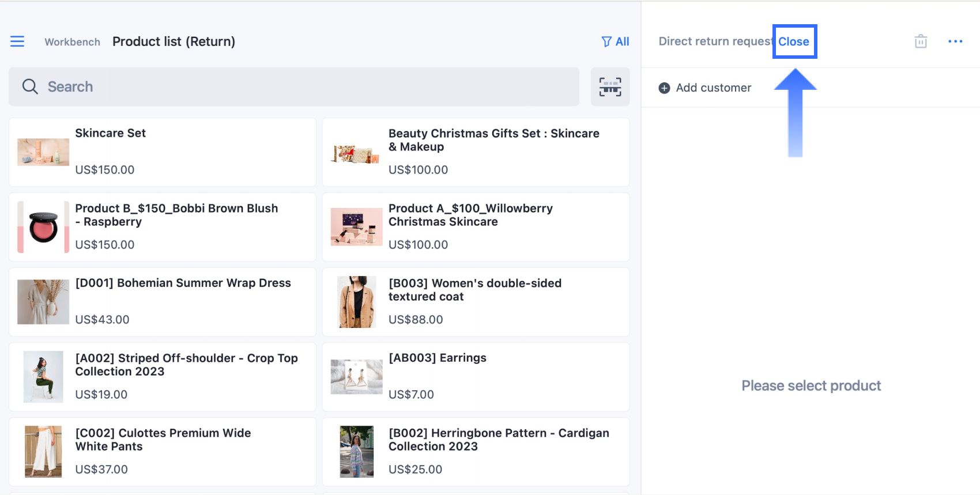Viewport: 980px width, 495px height.
Task: Choose Culottes Premium Wide White Pants
Action: tap(163, 452)
